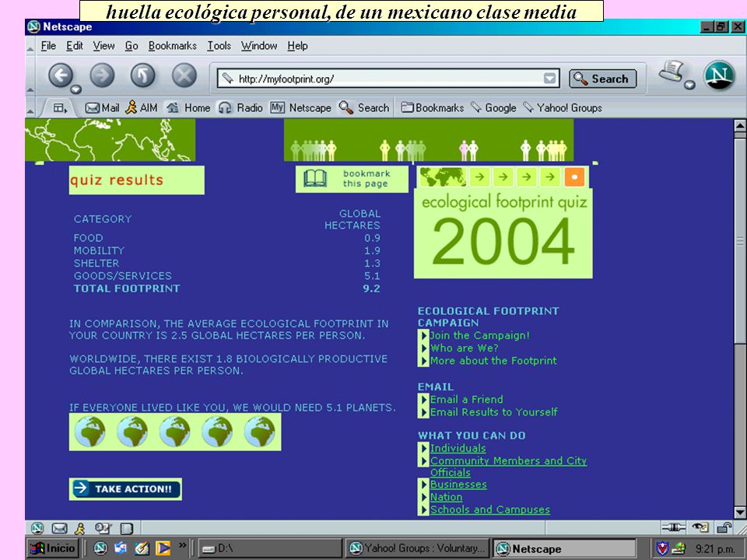This screenshot has width=747, height=560.
Task: Click bookmark this page button
Action: pyautogui.click(x=352, y=179)
